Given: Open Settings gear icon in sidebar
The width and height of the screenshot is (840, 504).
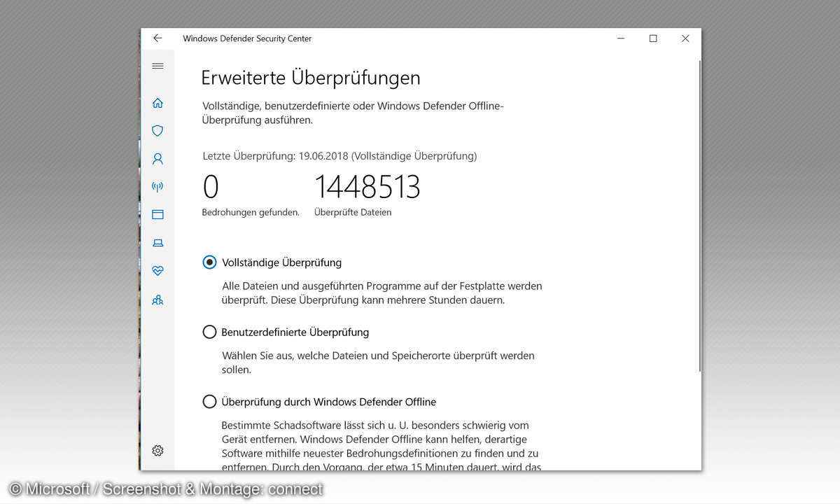Looking at the screenshot, I should [x=157, y=450].
